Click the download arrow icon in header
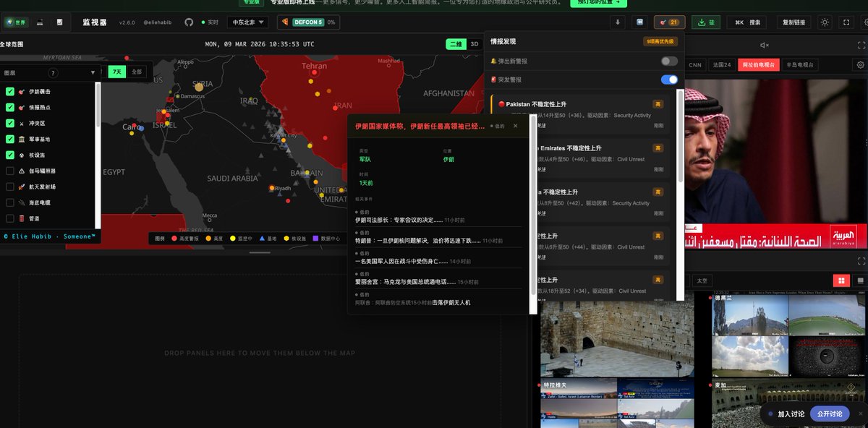 [617, 22]
